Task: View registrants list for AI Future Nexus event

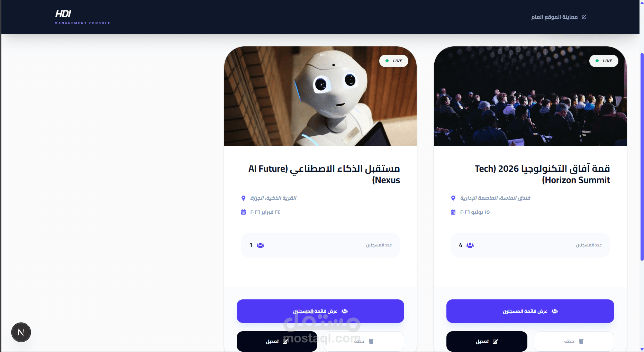Action: [x=320, y=311]
